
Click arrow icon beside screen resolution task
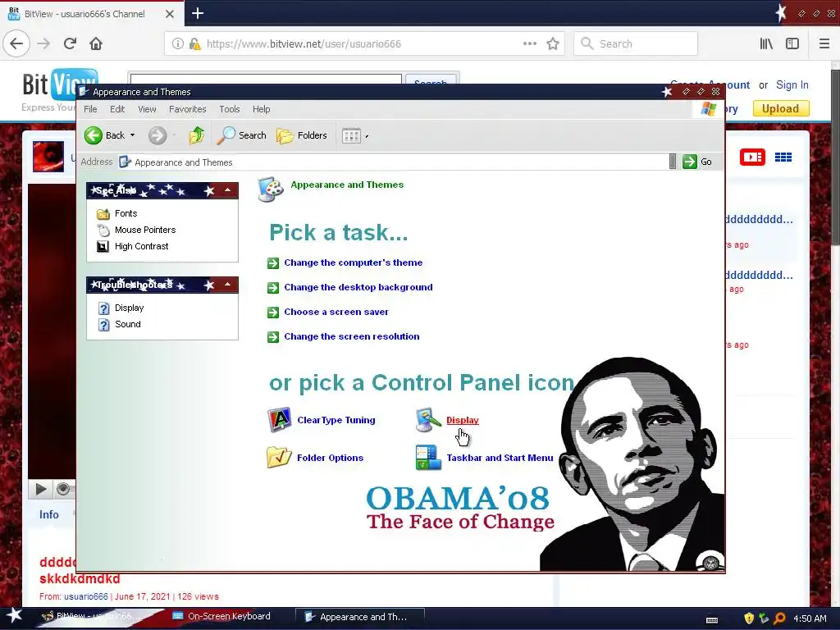[x=273, y=337]
